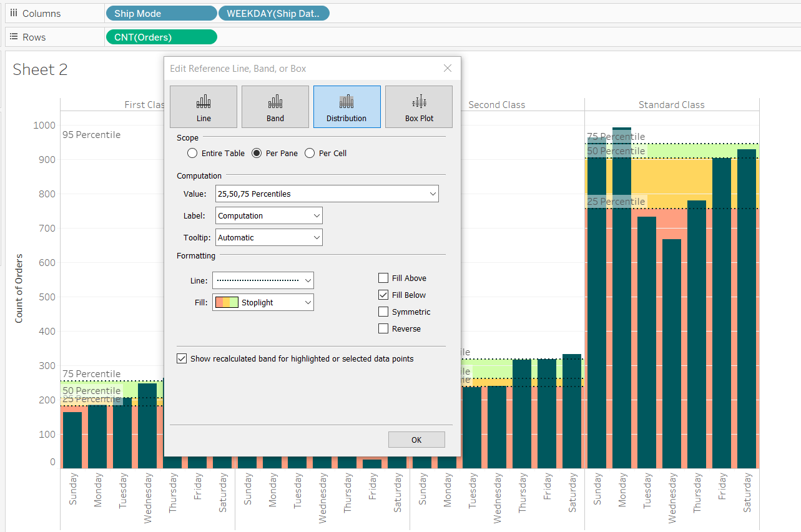This screenshot has width=801, height=532.
Task: Uncheck the Fill Below checkbox
Action: coord(383,295)
